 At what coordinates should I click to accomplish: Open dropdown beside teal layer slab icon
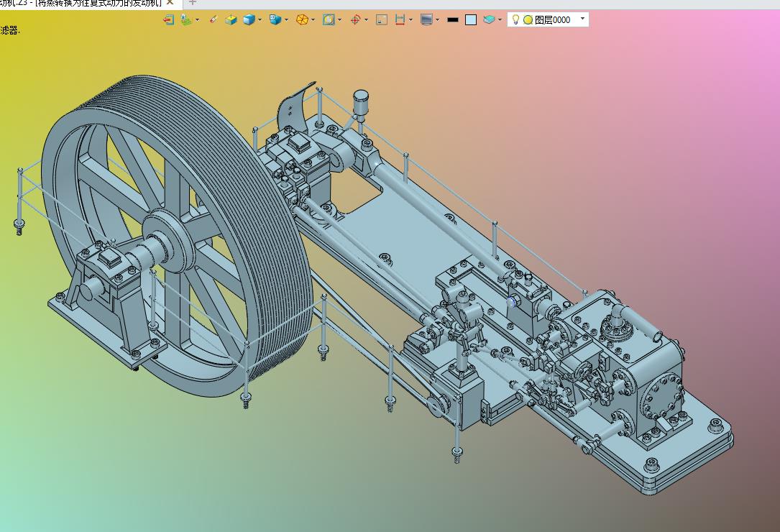[500, 20]
